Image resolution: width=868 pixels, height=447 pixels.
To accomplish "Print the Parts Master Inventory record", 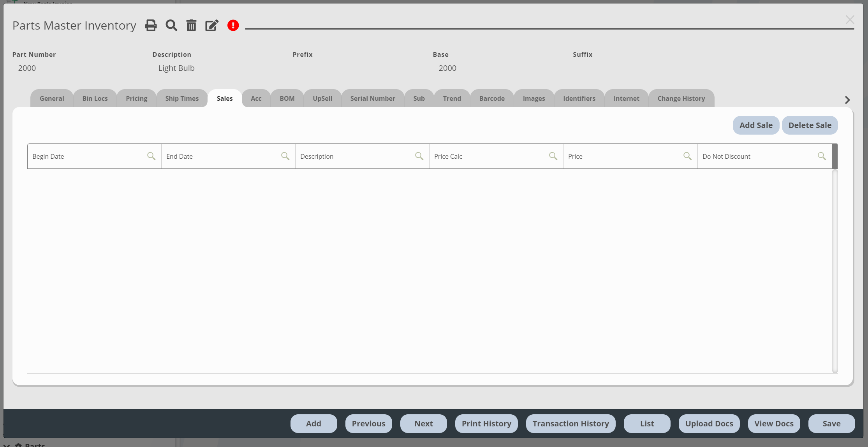I will coord(151,25).
